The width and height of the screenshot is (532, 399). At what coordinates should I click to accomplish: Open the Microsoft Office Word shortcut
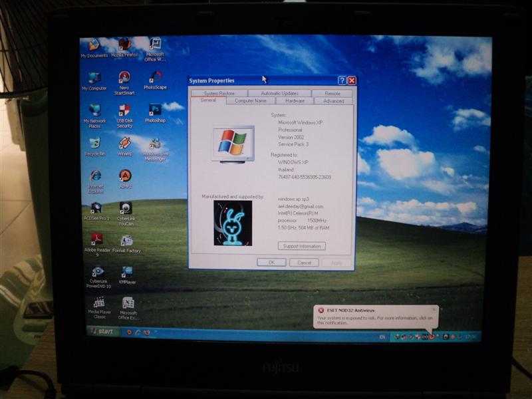pos(155,49)
